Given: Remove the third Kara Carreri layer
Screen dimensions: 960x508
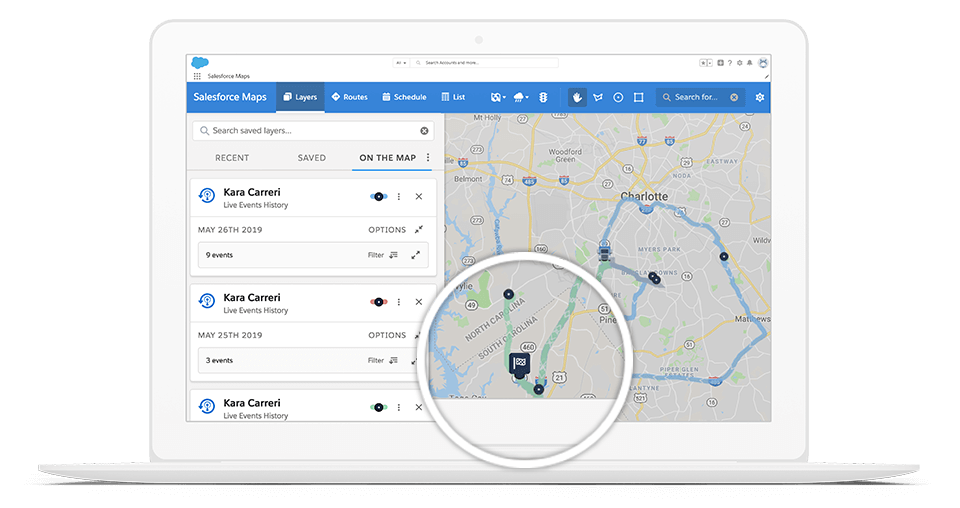Looking at the screenshot, I should pyautogui.click(x=419, y=407).
